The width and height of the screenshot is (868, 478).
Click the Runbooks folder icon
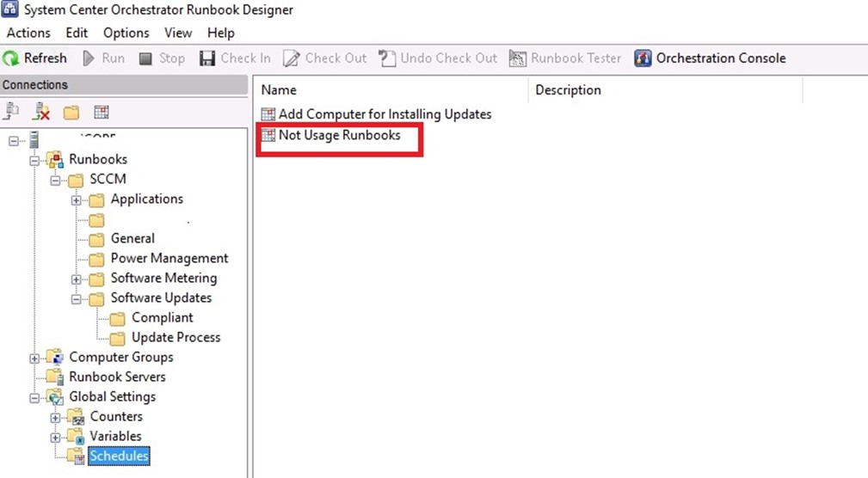(55, 159)
